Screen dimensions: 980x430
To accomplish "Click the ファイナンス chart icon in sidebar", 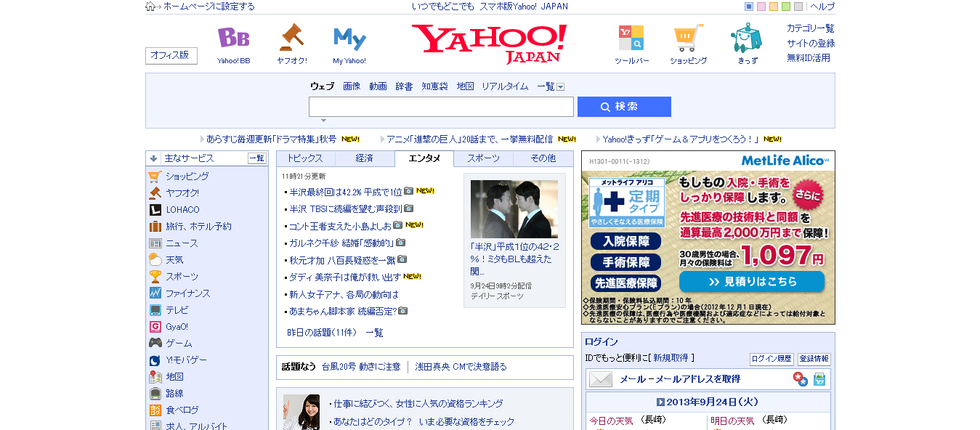I will pyautogui.click(x=155, y=293).
